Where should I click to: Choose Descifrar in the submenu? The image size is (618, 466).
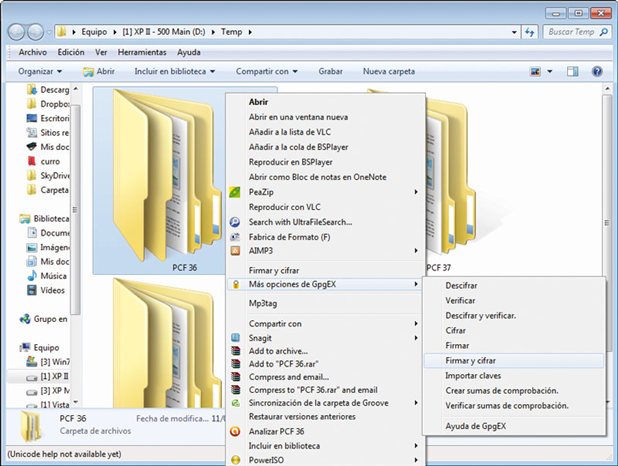pos(461,285)
